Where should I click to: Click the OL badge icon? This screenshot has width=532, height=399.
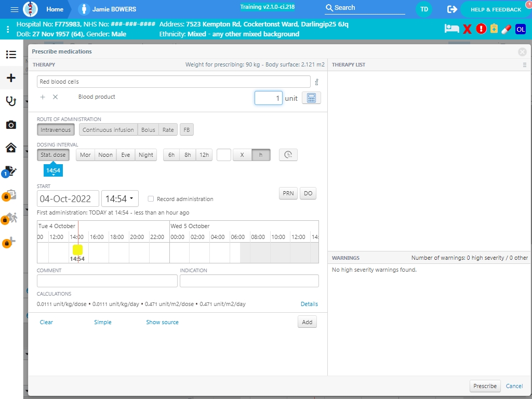(x=521, y=29)
